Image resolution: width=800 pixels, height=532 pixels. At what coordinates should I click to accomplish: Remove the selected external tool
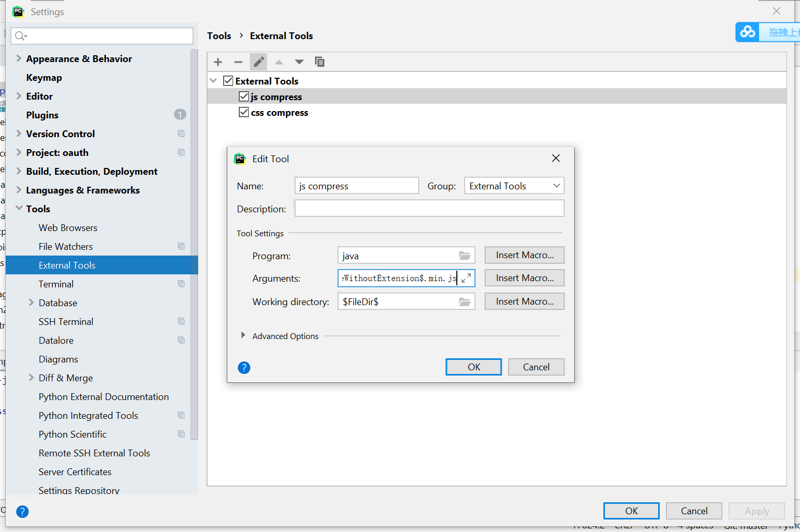(x=238, y=62)
